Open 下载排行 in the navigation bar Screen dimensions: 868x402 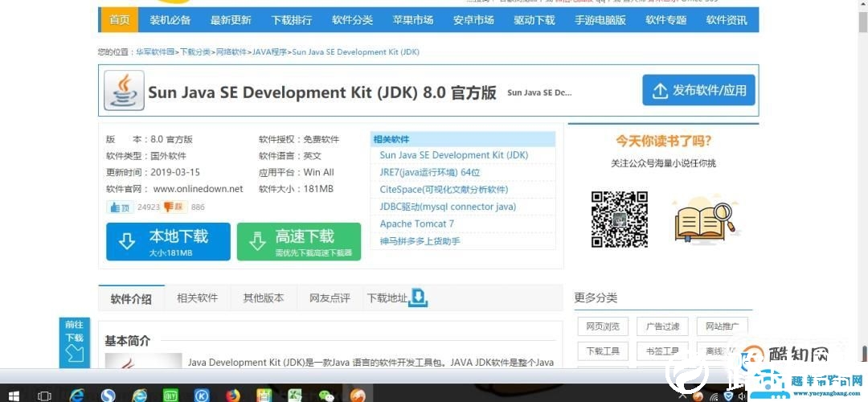(292, 20)
